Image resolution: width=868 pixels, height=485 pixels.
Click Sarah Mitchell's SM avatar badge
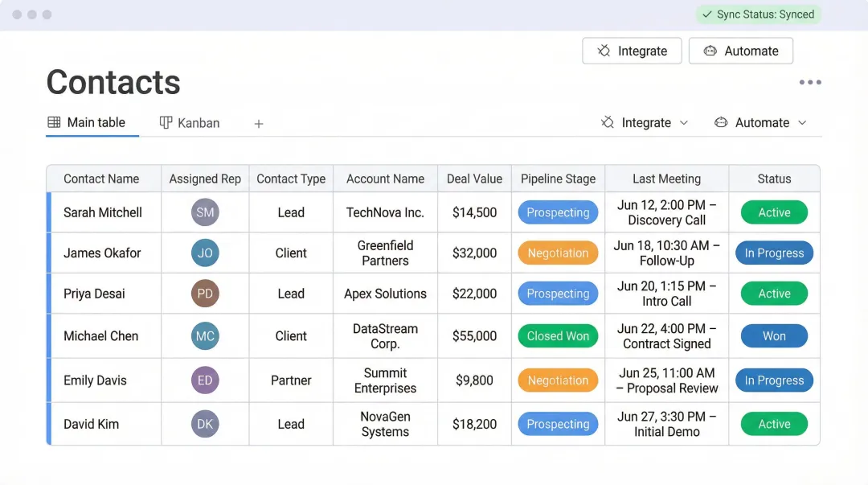click(204, 212)
